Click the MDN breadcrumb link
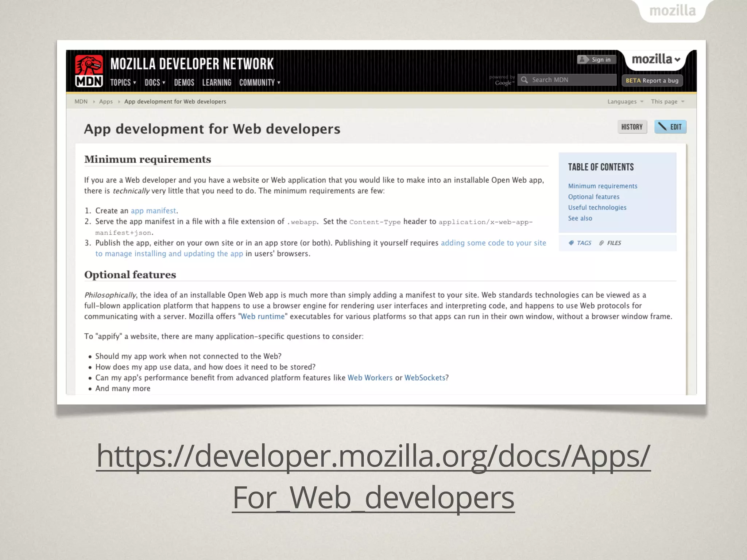 pyautogui.click(x=81, y=101)
